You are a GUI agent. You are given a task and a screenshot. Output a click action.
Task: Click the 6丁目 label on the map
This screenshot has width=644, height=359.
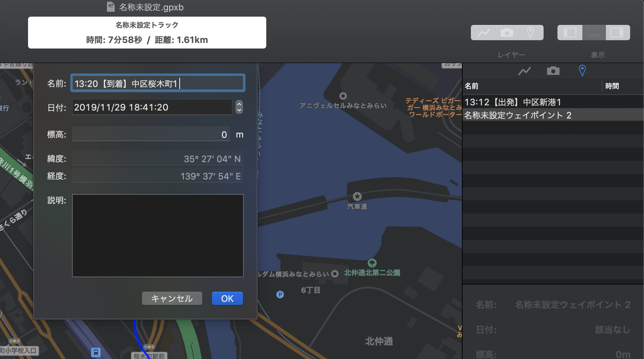tap(311, 290)
